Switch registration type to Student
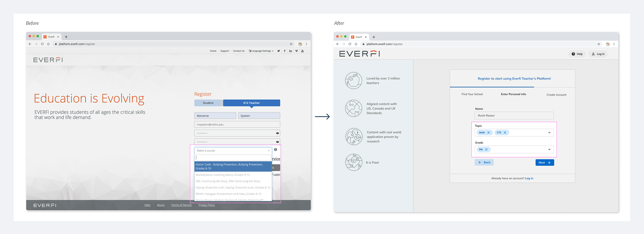 click(208, 103)
